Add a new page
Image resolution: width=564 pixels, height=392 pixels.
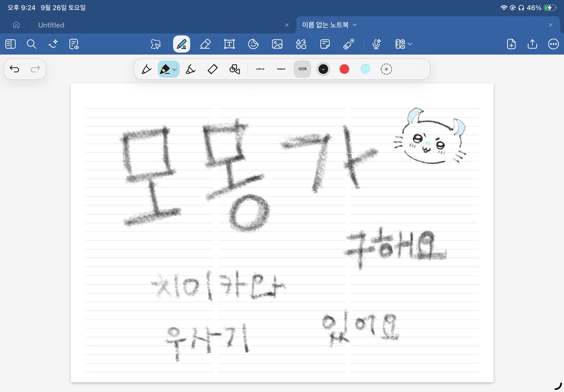click(x=511, y=44)
